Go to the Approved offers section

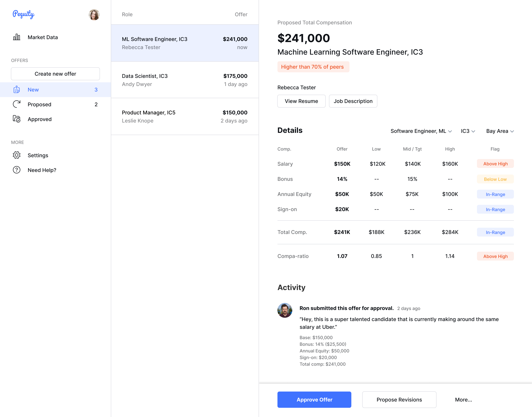tap(40, 119)
